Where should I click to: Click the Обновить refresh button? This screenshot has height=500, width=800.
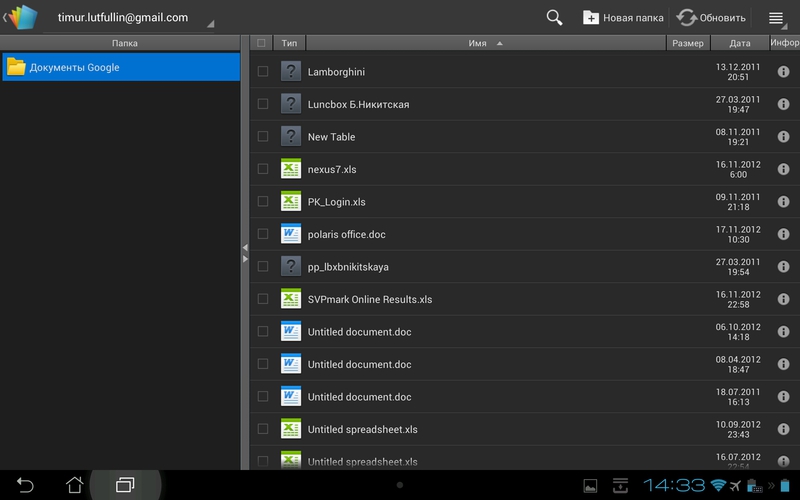click(x=711, y=18)
